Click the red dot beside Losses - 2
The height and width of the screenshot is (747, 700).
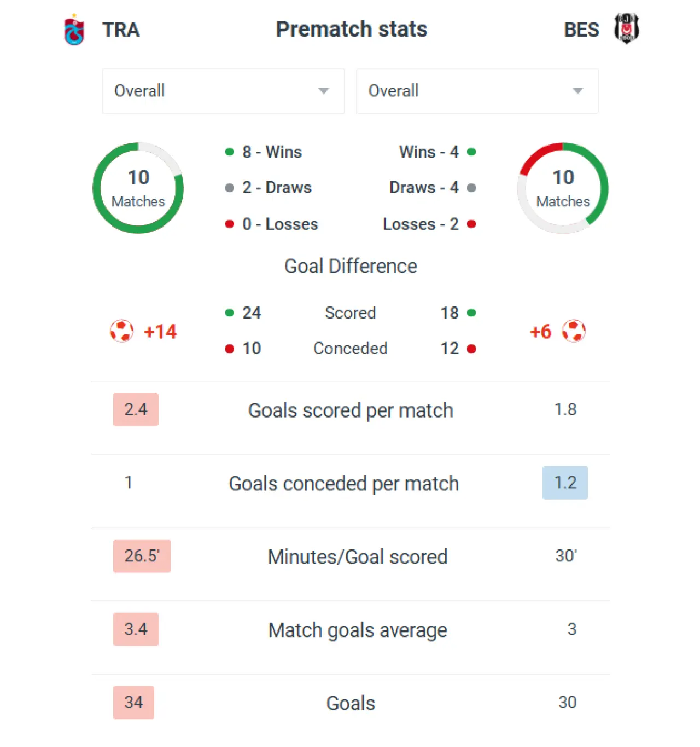471,224
